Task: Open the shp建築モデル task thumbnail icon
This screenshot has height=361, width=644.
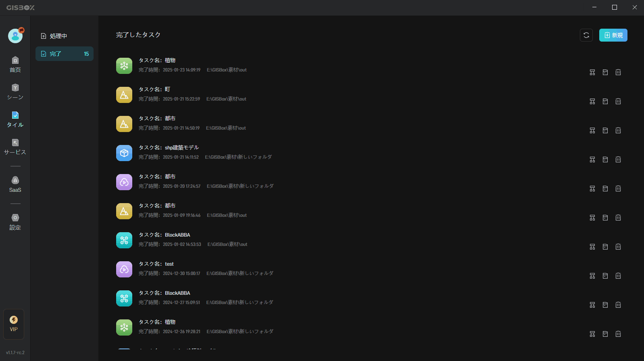Action: (x=124, y=153)
